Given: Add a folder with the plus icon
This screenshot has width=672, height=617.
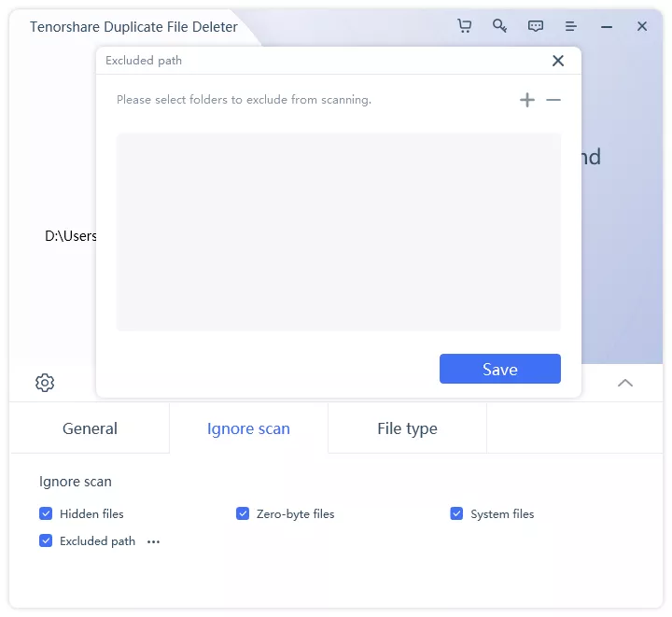Looking at the screenshot, I should click(527, 100).
